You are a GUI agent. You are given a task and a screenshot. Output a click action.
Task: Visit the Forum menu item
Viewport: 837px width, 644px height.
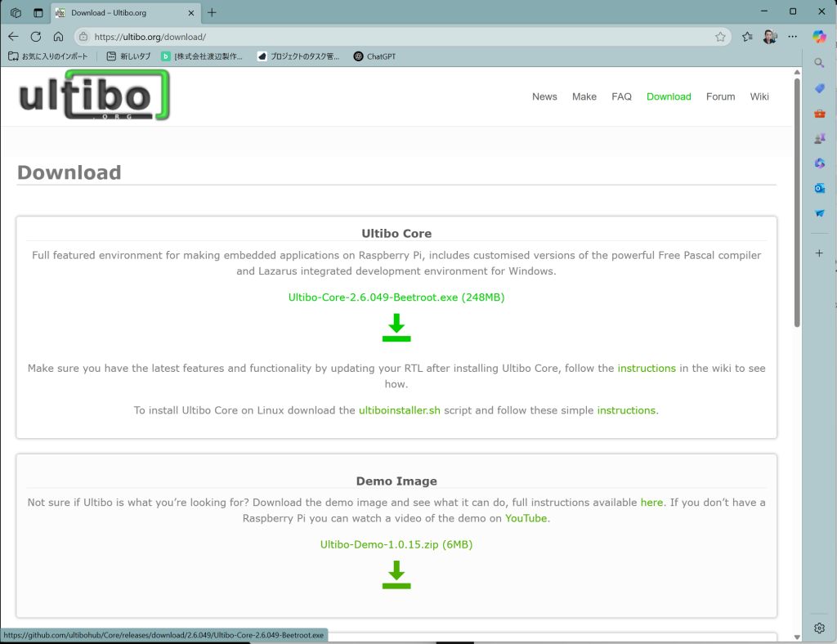[720, 96]
